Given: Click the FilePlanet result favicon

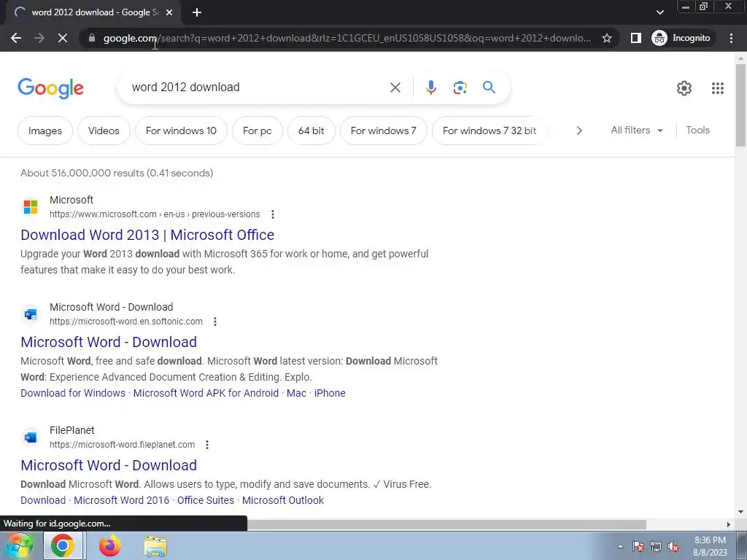Looking at the screenshot, I should pos(31,437).
